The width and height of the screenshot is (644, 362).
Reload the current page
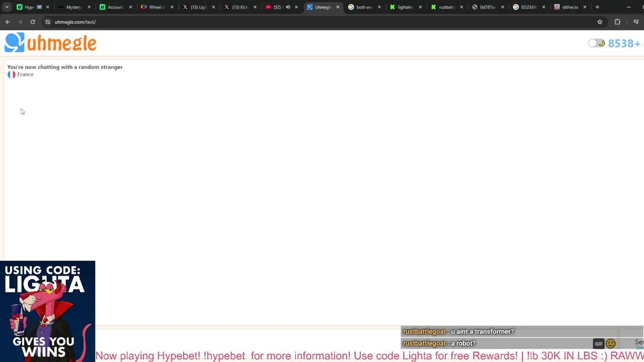point(33,22)
